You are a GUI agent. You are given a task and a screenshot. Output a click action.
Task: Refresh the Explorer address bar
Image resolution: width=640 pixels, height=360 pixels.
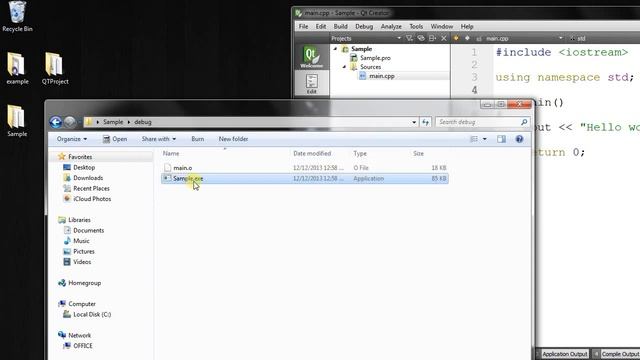tap(425, 122)
